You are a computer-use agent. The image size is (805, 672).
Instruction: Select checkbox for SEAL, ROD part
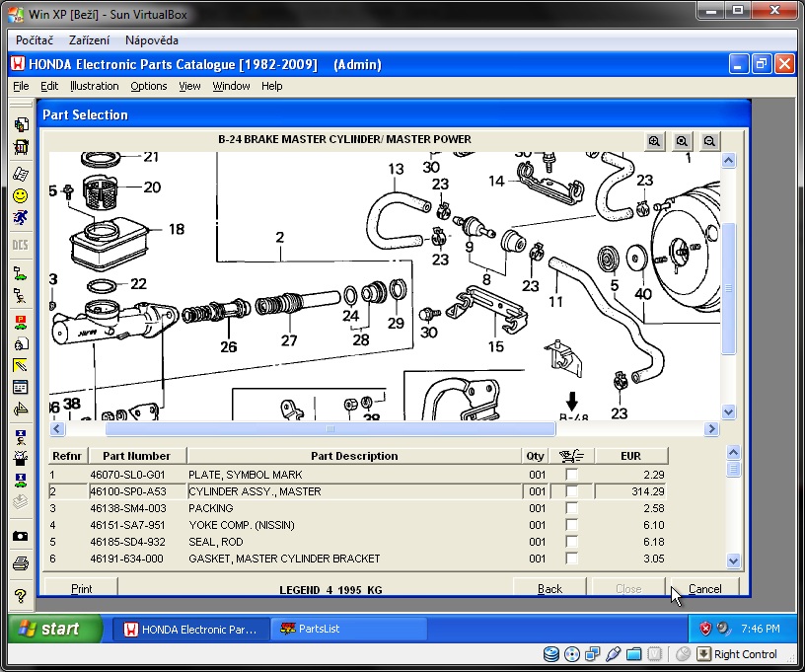tap(571, 542)
